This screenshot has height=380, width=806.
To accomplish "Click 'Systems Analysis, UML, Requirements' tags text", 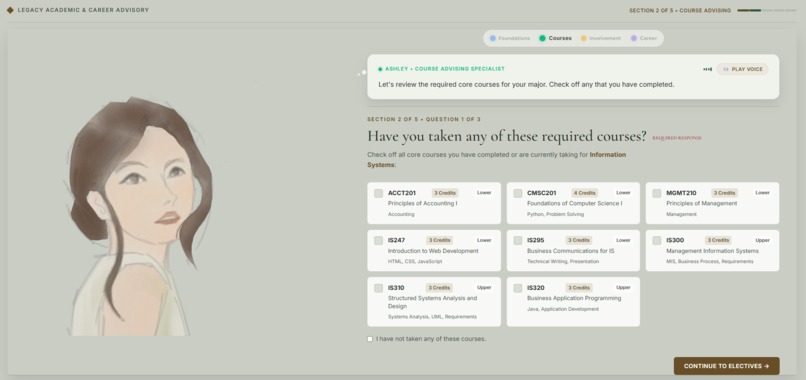I will pos(432,317).
